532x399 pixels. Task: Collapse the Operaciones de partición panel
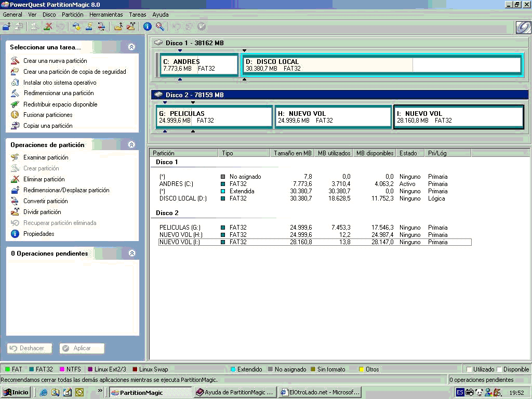(x=131, y=144)
